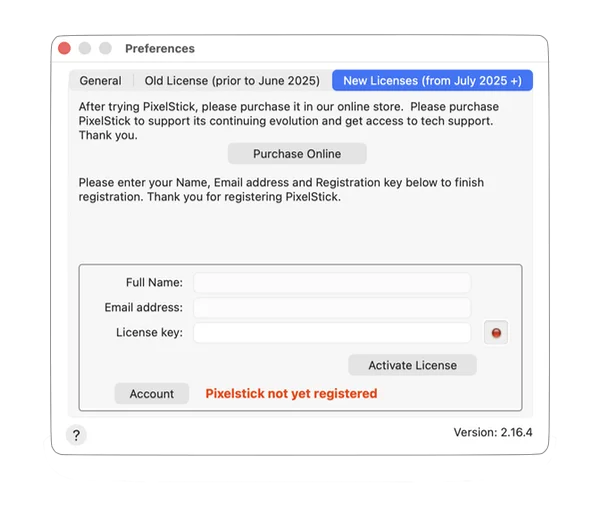The image size is (600, 522).
Task: Open help with the question mark button
Action: point(77,435)
